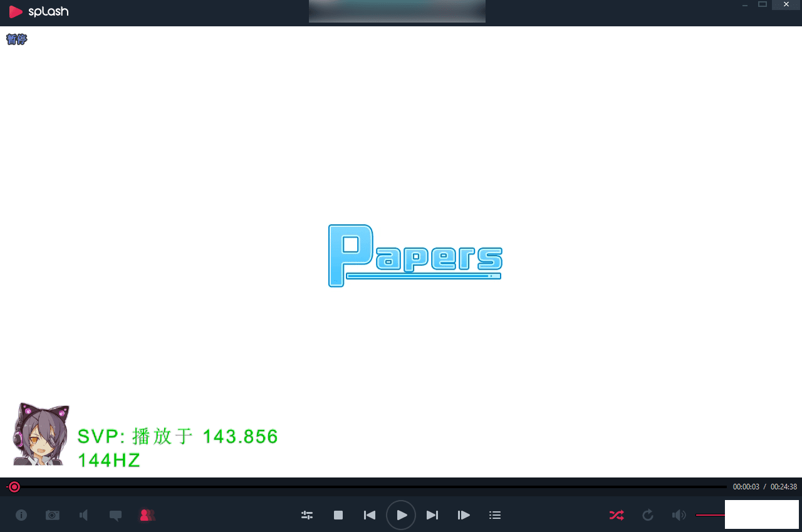The width and height of the screenshot is (802, 532).
Task: Mute audio with the speaker icon
Action: click(679, 515)
